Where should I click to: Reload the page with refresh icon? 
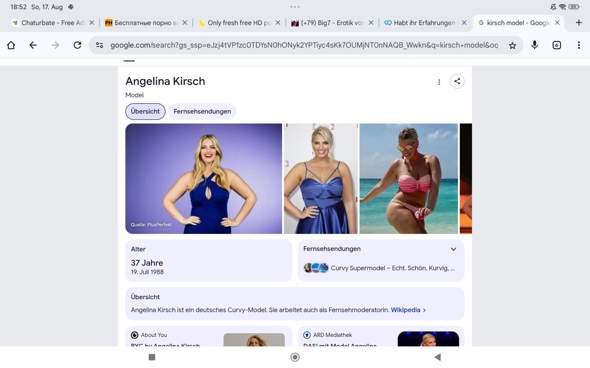(x=77, y=45)
